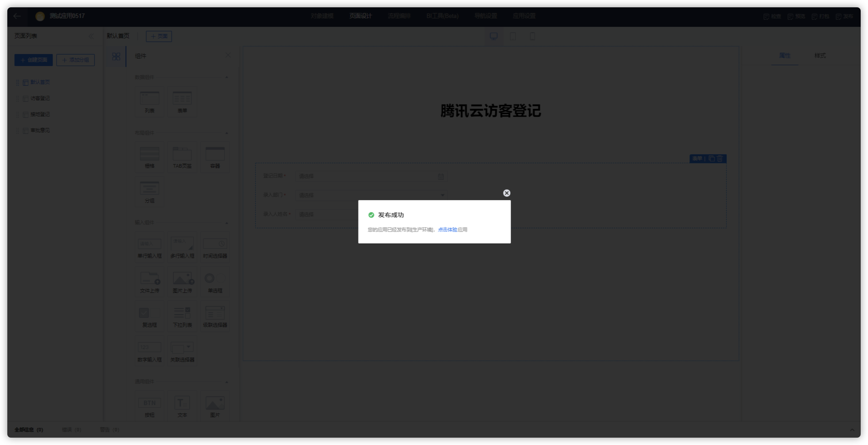Collapse the 页面列表 panel with double chevron

tap(91, 36)
